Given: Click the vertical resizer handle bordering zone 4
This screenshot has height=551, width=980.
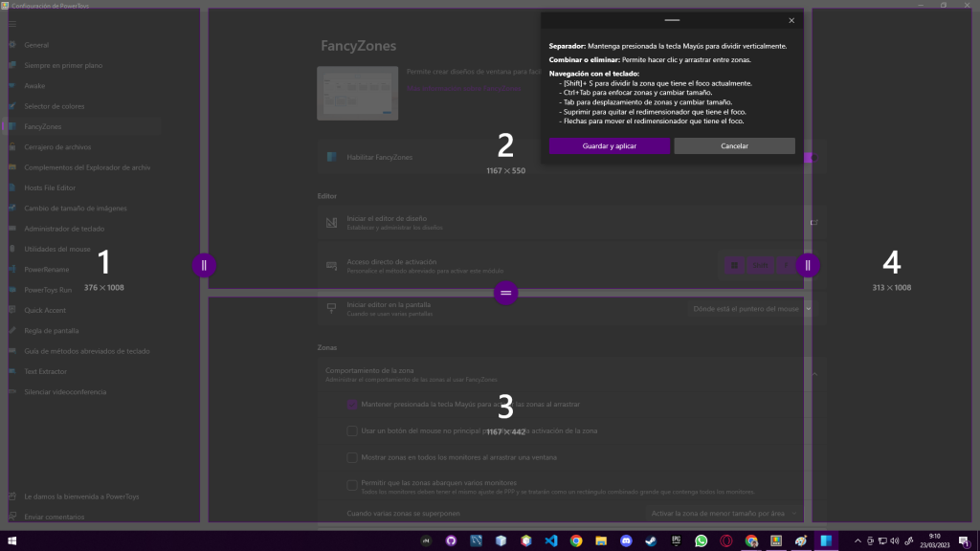Looking at the screenshot, I should (x=809, y=265).
